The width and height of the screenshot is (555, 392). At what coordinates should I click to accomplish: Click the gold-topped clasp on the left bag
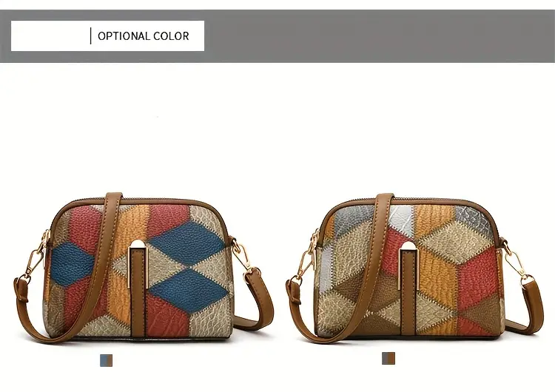pos(138,265)
